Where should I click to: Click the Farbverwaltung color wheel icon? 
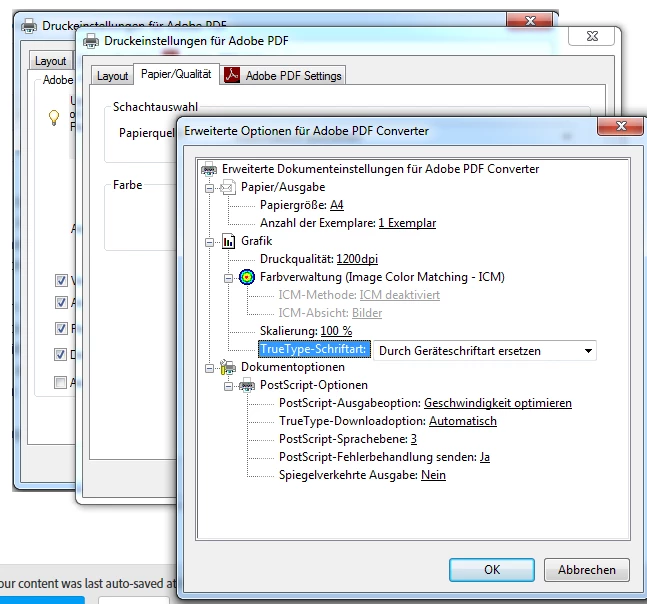click(247, 277)
